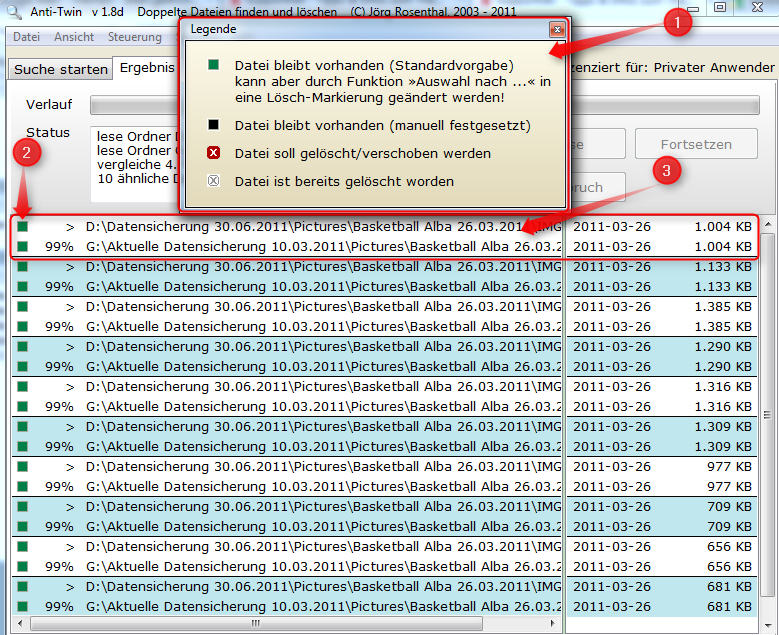779x635 pixels.
Task: Click green square 'Standardvorgabe' legend icon
Action: pyautogui.click(x=213, y=65)
